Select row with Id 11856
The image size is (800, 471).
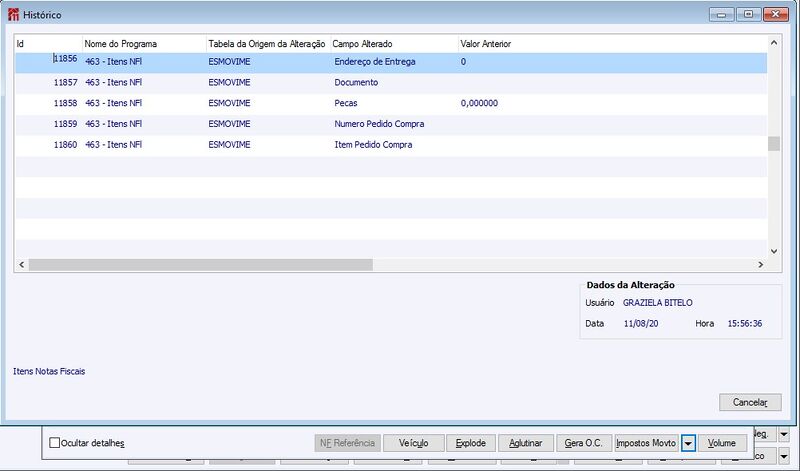391,62
